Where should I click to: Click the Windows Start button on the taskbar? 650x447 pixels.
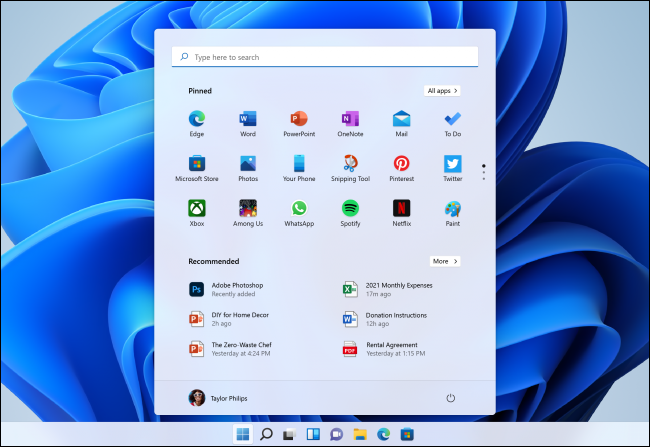243,434
